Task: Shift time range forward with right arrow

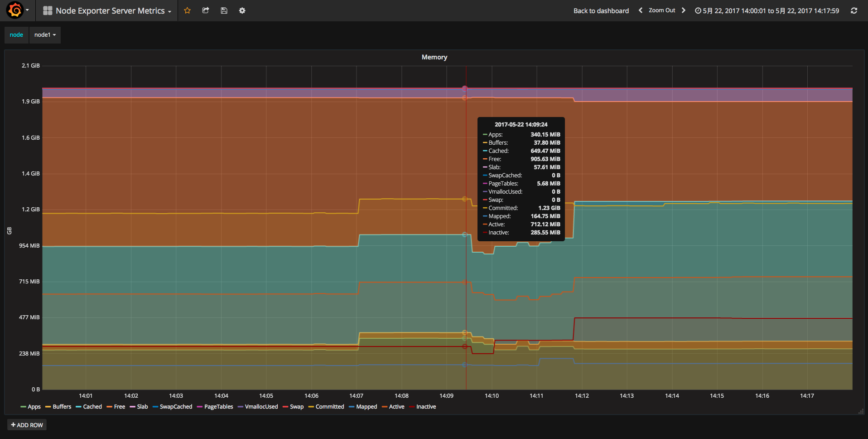Action: click(x=684, y=10)
